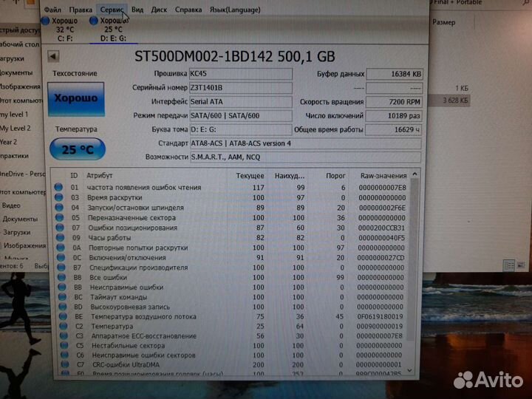
Task: Click status icon of Высокоуровневая запись row
Action: point(62,307)
